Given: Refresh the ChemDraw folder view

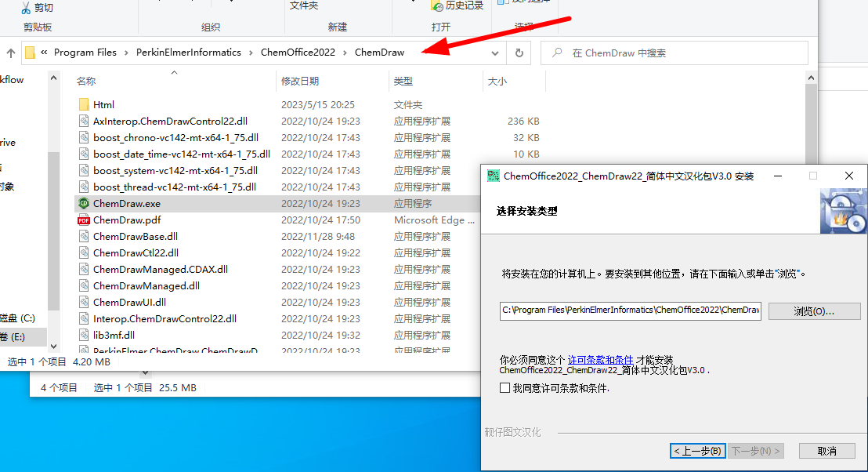Looking at the screenshot, I should [x=519, y=53].
